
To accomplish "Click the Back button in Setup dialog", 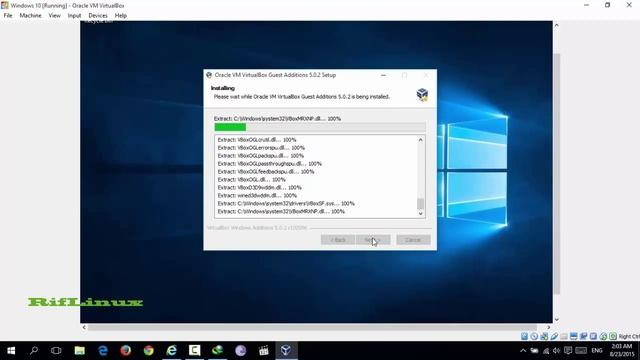I will [338, 240].
